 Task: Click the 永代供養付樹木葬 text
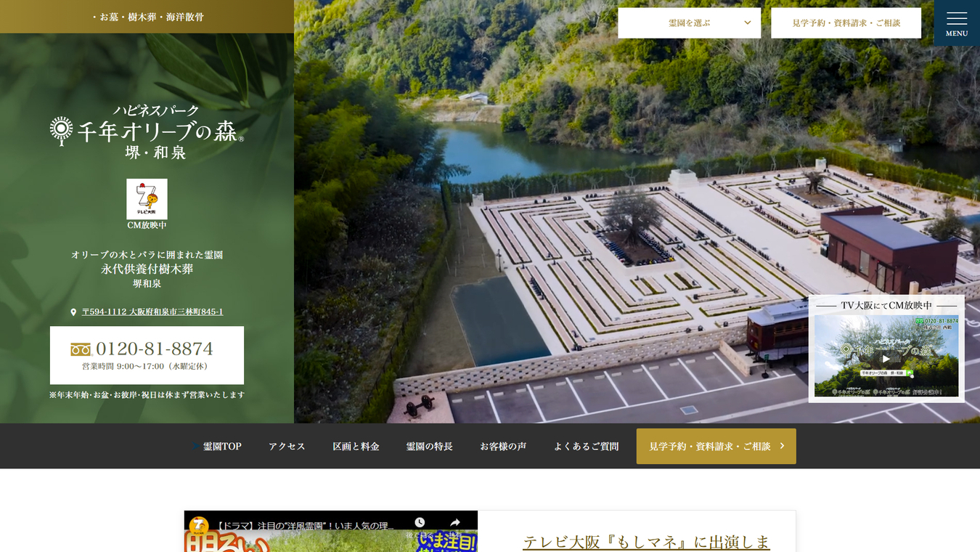click(x=147, y=269)
